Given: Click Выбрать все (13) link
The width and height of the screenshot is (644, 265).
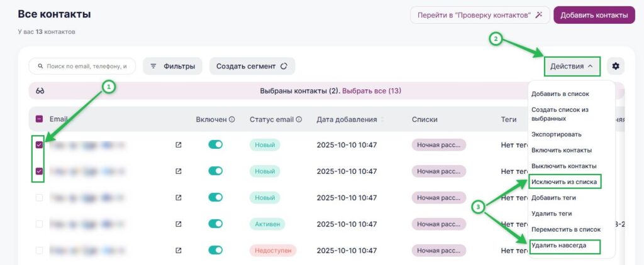Looking at the screenshot, I should pos(372,91).
